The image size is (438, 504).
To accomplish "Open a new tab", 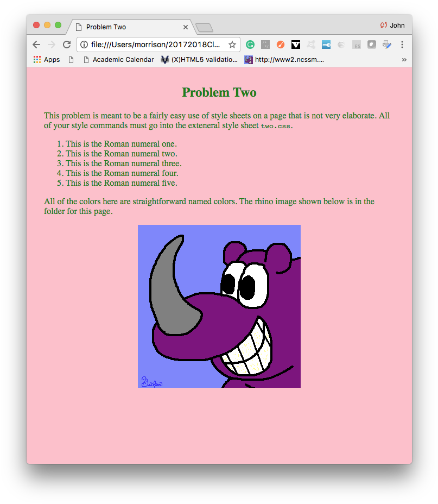I will tap(204, 28).
